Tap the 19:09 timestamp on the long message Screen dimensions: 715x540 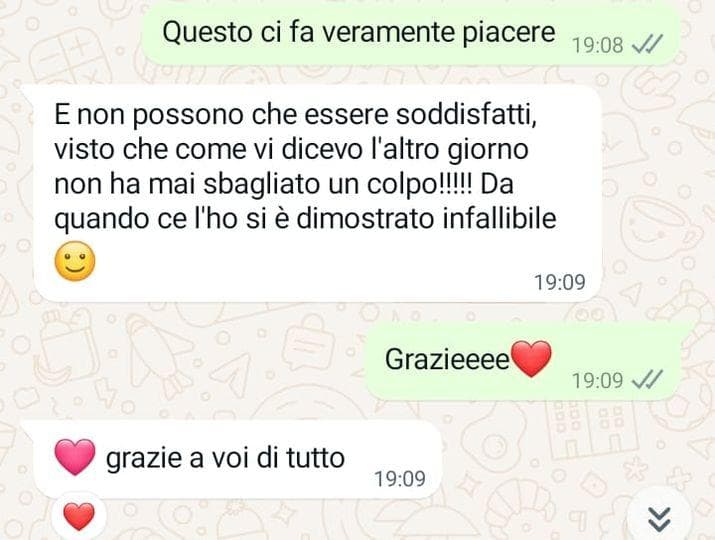pos(560,282)
